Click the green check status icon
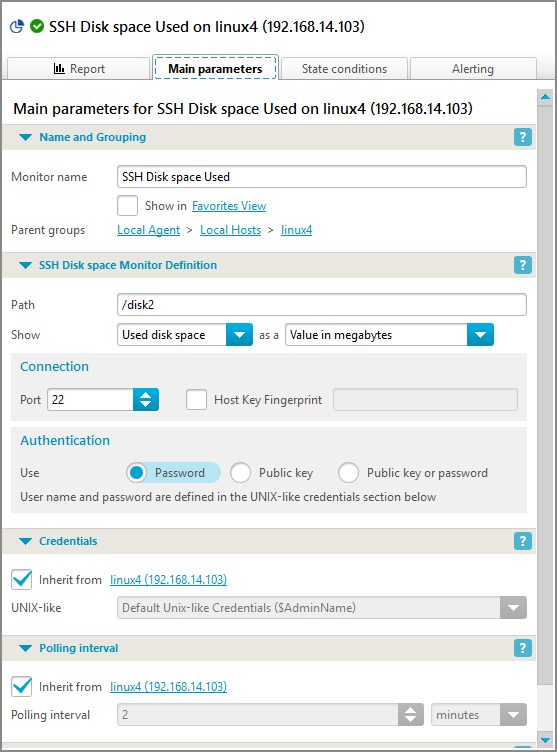 37,26
